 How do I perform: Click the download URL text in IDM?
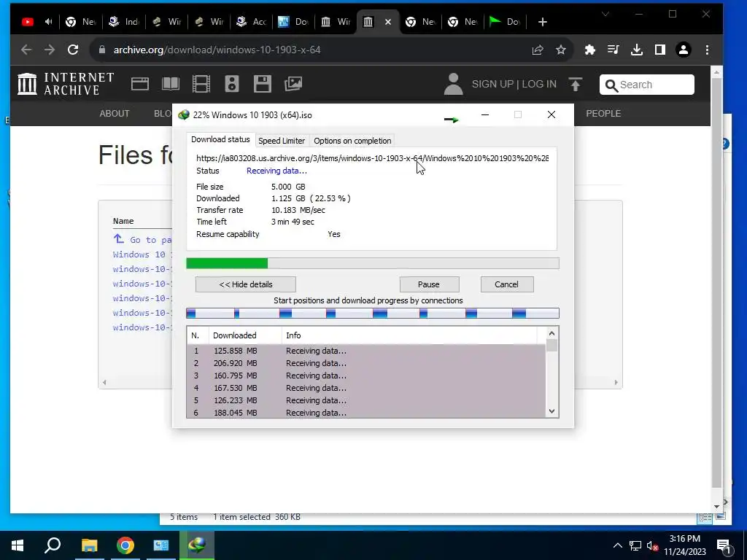click(372, 158)
